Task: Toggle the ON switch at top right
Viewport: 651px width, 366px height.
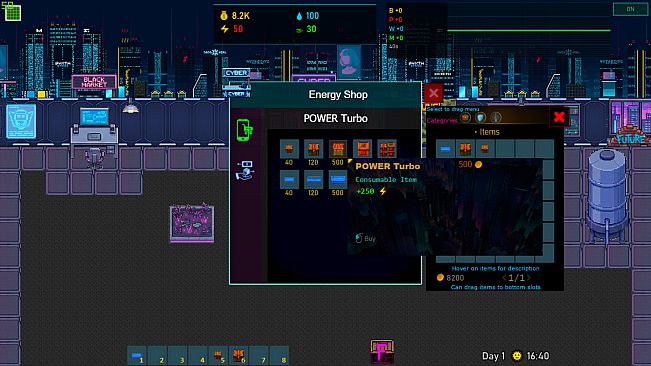Action: 630,9
